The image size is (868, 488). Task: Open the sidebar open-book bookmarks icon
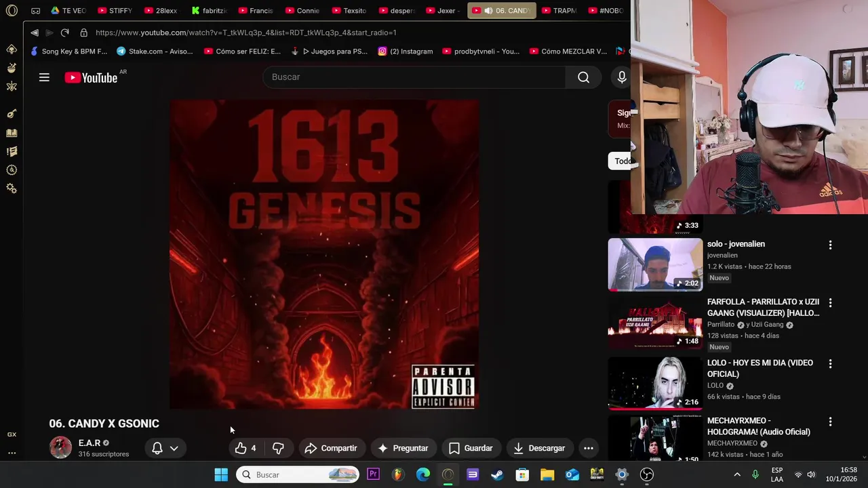(x=12, y=134)
